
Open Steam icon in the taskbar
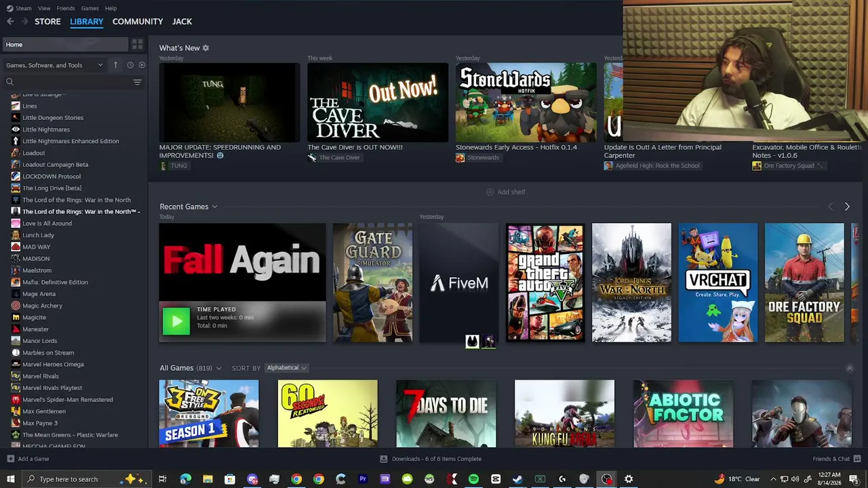pyautogui.click(x=517, y=479)
